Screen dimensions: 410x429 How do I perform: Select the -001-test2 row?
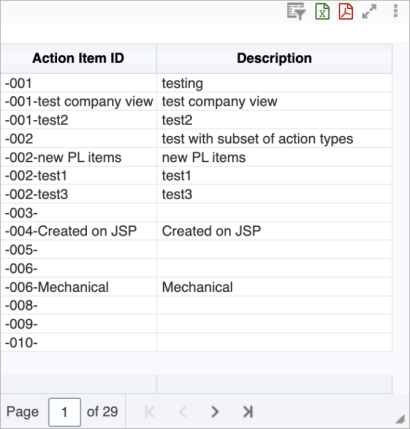[196, 120]
